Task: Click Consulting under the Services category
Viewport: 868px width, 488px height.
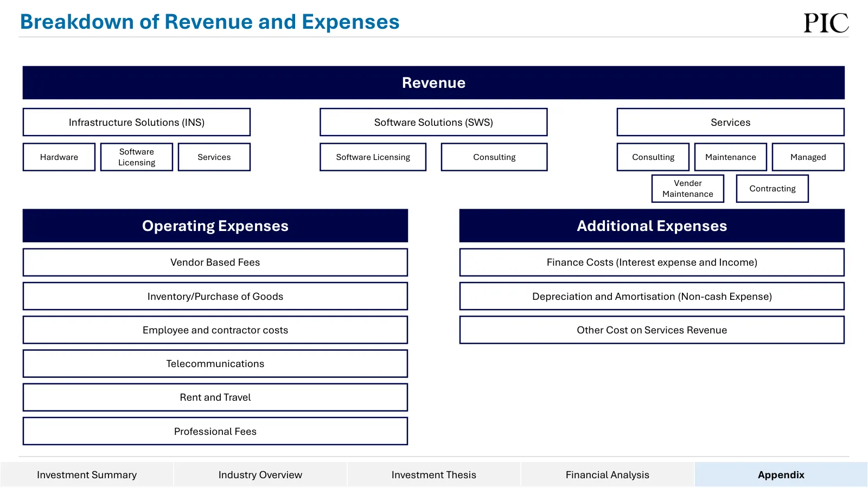Action: point(653,157)
